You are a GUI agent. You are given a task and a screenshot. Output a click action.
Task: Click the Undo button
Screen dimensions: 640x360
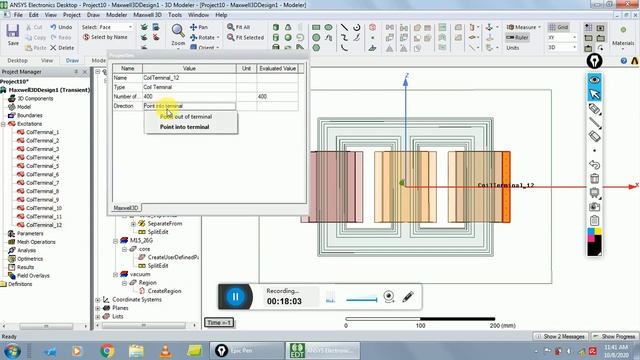coord(61,27)
